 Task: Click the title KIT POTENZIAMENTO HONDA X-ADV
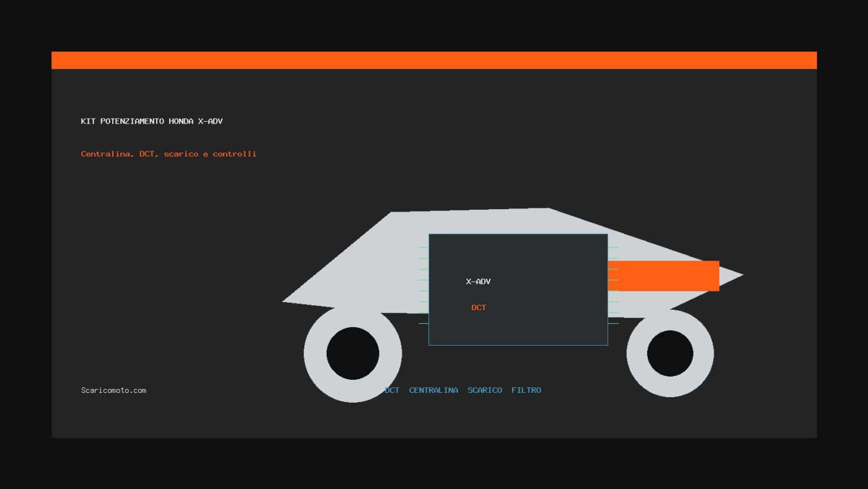[152, 121]
